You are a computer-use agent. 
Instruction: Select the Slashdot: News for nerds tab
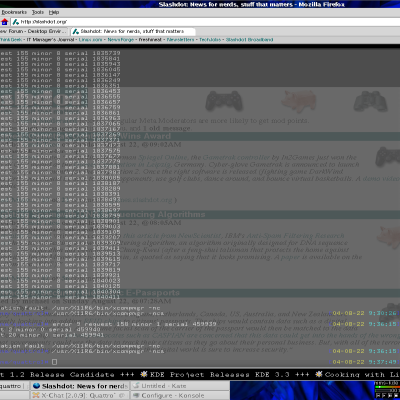click(x=133, y=31)
